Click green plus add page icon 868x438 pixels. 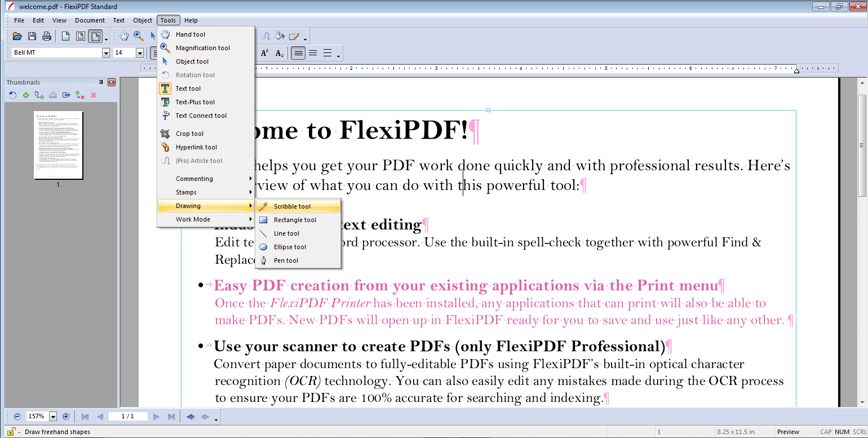click(26, 95)
